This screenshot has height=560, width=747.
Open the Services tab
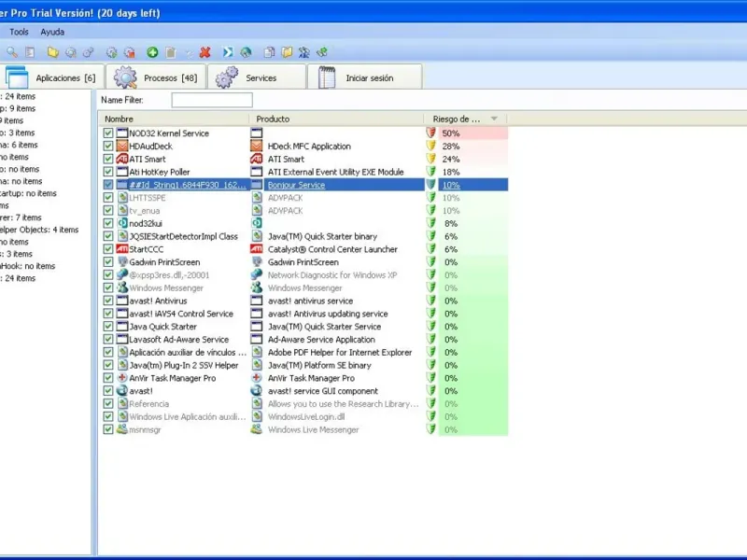pyautogui.click(x=257, y=77)
